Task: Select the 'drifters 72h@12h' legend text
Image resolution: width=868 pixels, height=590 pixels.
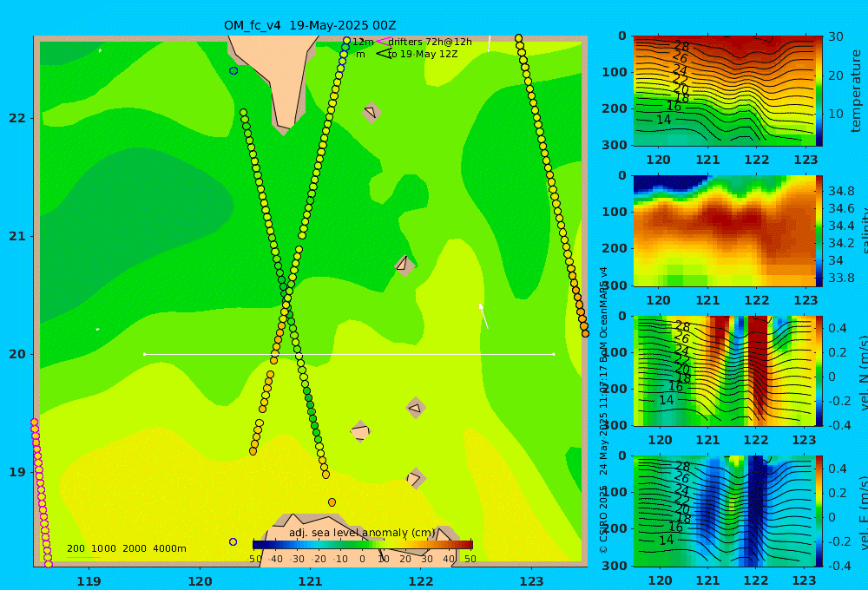Action: tap(431, 42)
